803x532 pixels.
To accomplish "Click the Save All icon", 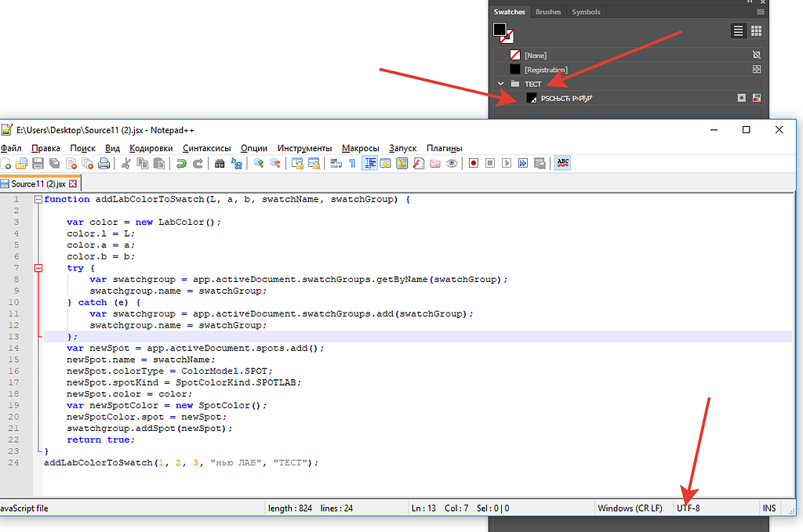I will coord(54,163).
